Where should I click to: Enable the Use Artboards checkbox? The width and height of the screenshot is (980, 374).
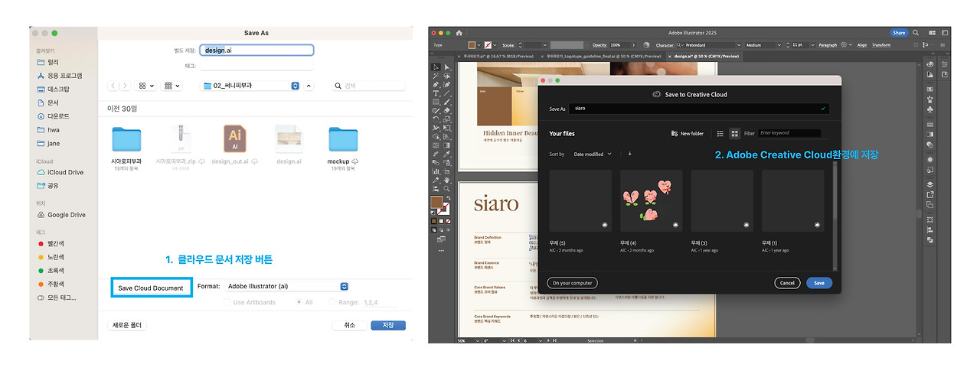click(x=227, y=303)
